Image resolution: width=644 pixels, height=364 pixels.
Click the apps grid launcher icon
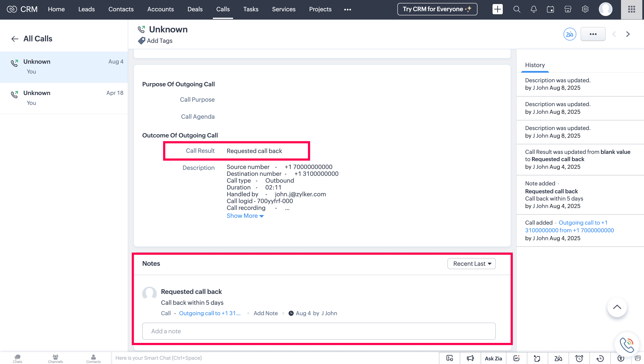631,10
